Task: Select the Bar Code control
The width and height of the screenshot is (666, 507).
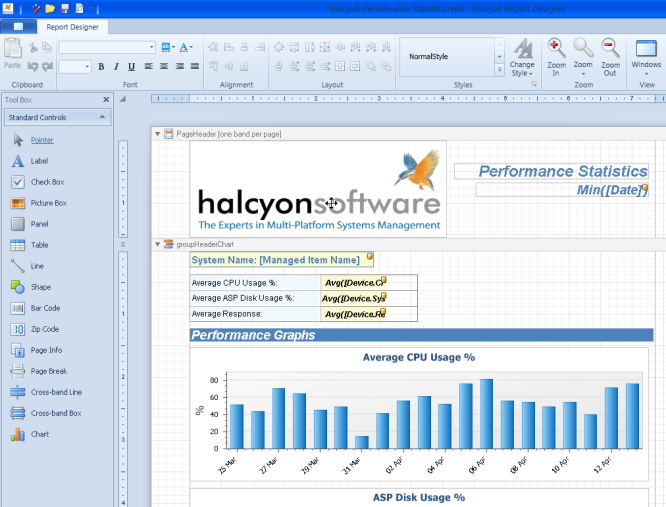Action: tap(45, 308)
